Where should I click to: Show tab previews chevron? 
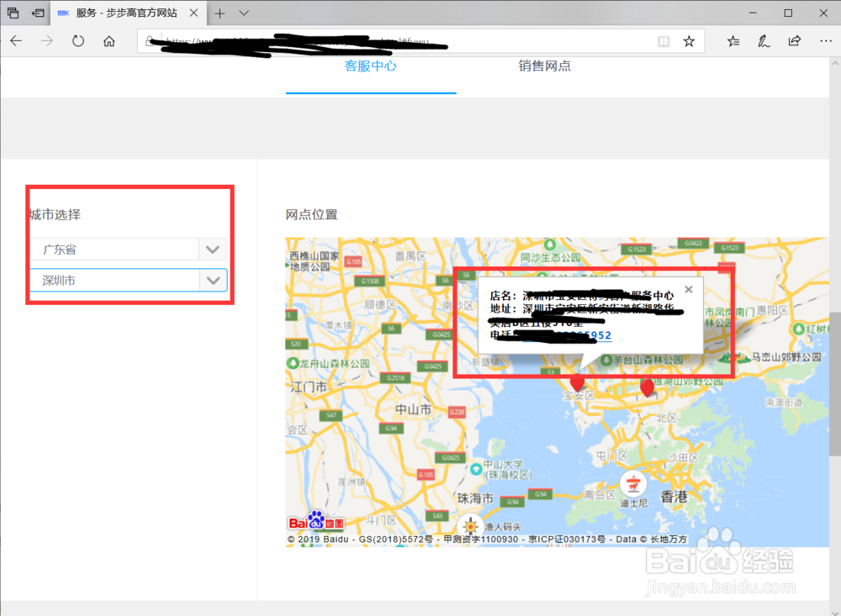tap(244, 13)
